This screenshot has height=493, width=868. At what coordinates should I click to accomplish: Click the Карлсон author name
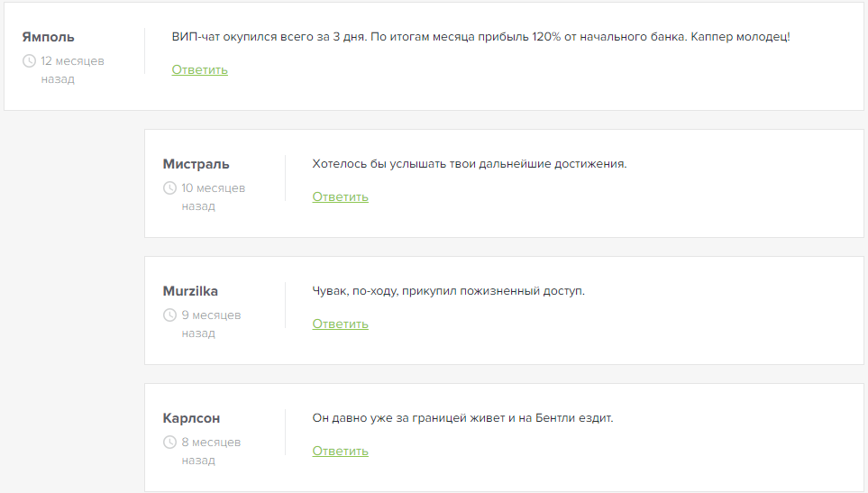point(191,418)
